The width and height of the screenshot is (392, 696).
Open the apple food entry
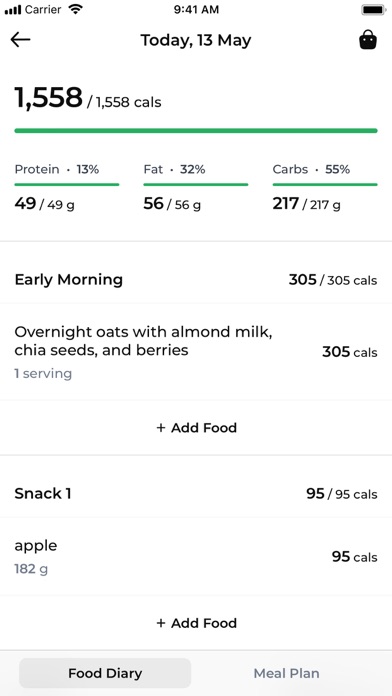(196, 556)
